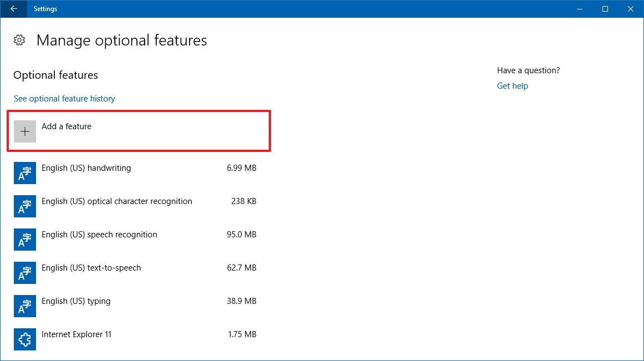Click the 62.7 MB size value
The image size is (644, 361).
[x=242, y=268]
